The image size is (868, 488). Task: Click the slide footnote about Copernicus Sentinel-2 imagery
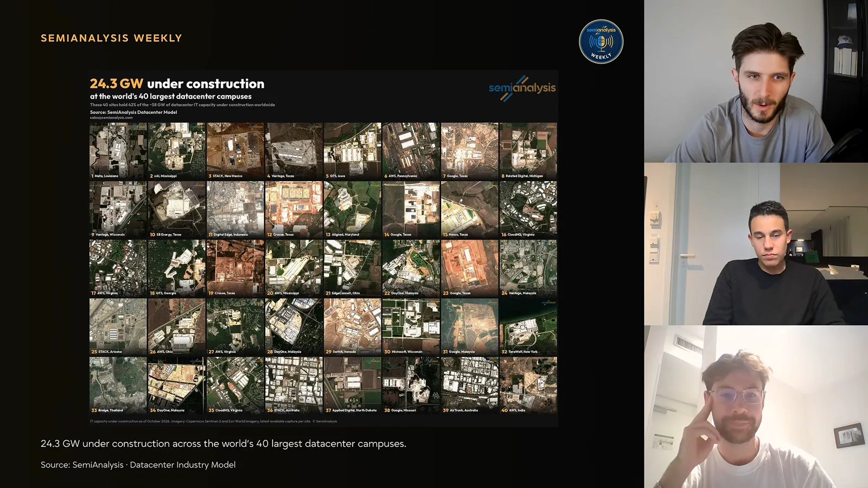click(x=213, y=421)
